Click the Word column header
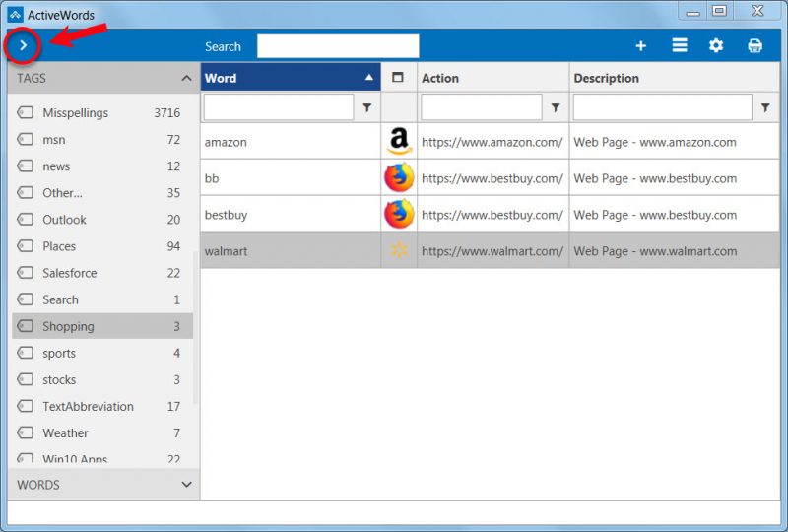The height and width of the screenshot is (532, 788). click(x=291, y=78)
